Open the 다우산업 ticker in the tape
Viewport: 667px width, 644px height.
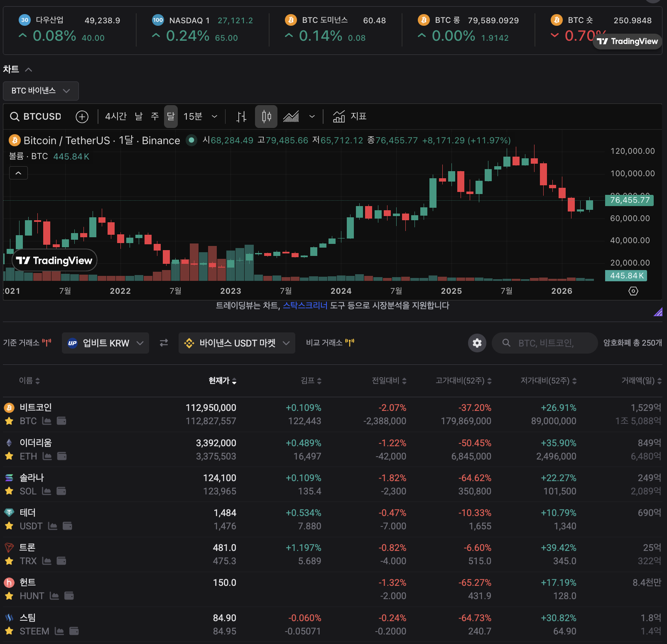(x=70, y=29)
